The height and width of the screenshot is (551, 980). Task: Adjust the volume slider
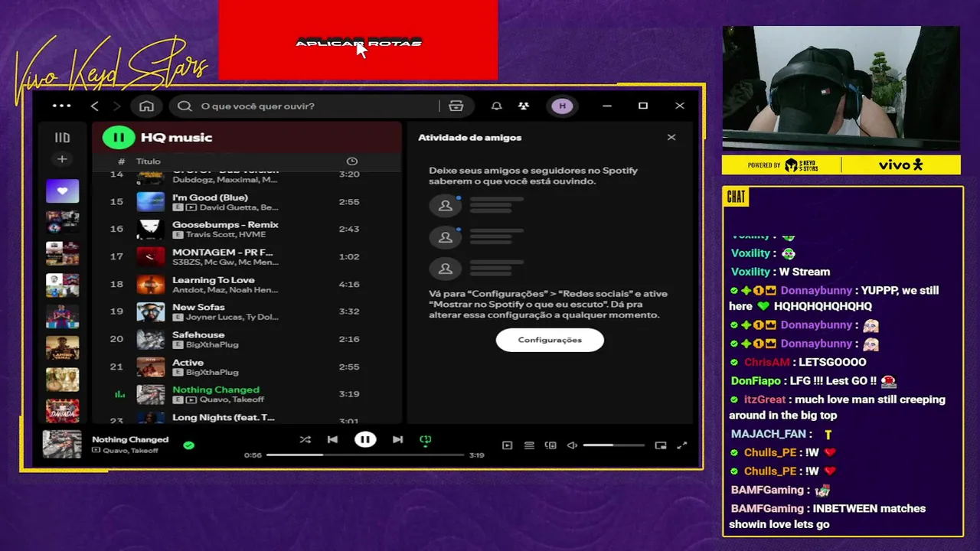pos(613,445)
